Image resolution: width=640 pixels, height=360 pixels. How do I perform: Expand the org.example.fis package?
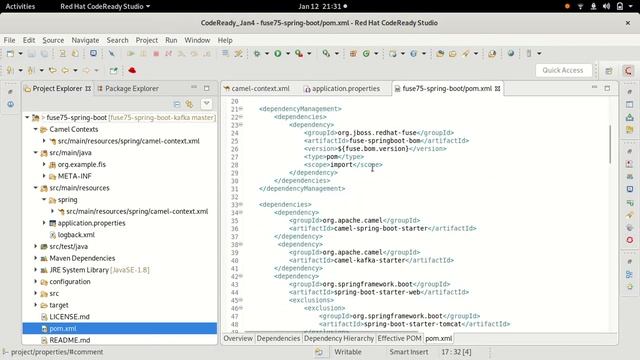(44, 164)
